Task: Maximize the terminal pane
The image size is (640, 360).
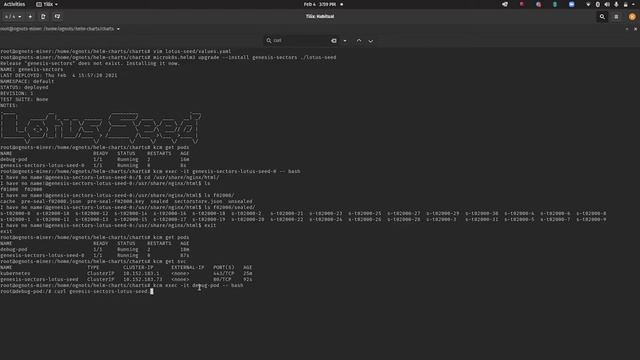Action: coord(627,29)
